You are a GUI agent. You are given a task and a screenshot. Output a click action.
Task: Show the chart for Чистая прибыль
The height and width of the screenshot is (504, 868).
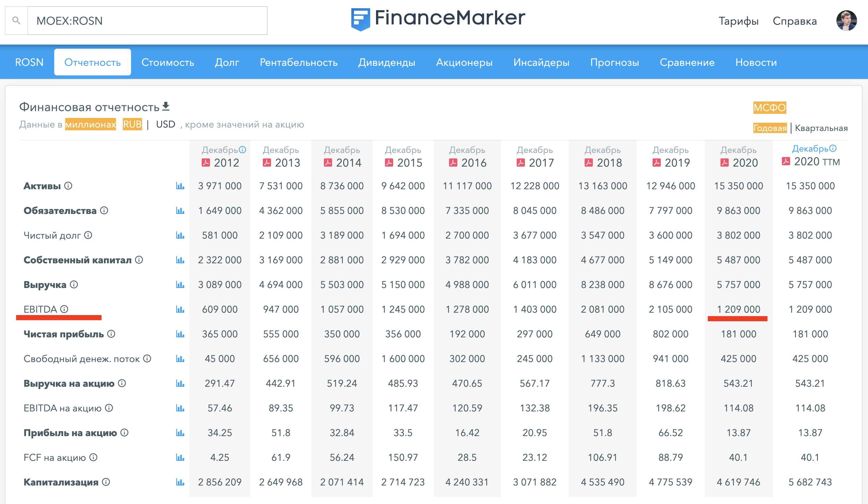click(180, 334)
